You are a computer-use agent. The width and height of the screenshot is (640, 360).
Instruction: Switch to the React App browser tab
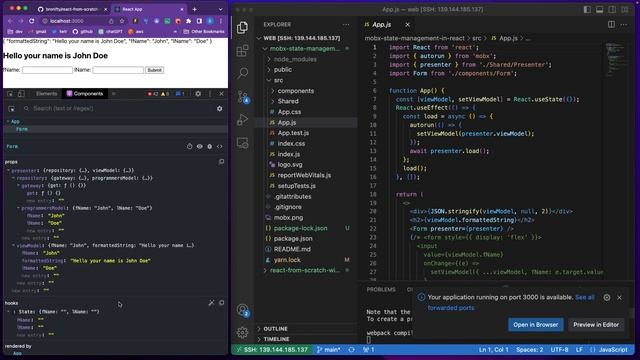coord(149,9)
